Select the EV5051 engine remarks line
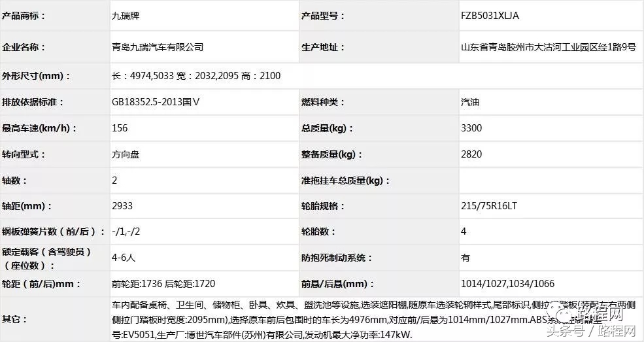 pyautogui.click(x=262, y=335)
